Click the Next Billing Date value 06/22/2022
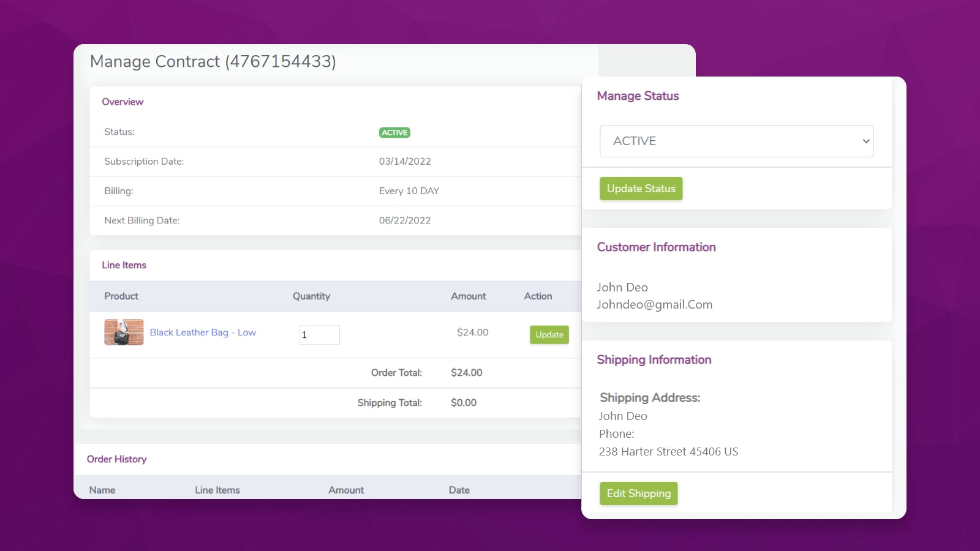The image size is (980, 551). click(405, 220)
